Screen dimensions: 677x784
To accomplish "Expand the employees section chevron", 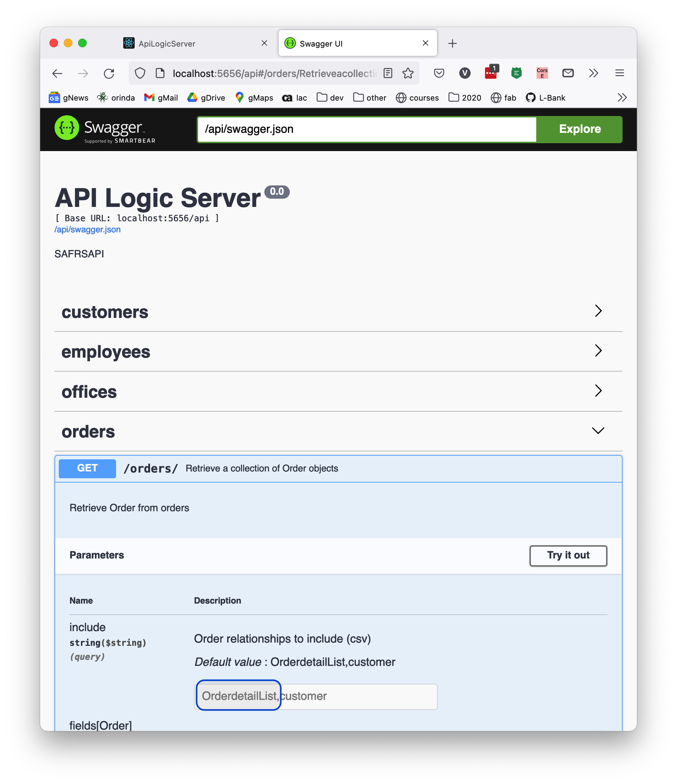I will click(598, 351).
